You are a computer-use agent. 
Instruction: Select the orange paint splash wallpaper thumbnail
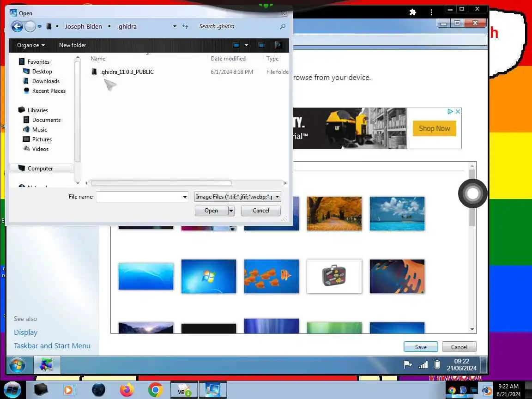(397, 276)
